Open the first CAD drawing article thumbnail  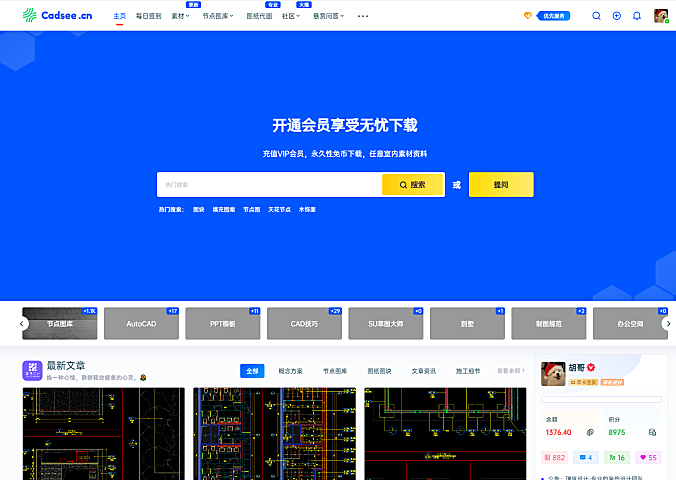pos(103,433)
